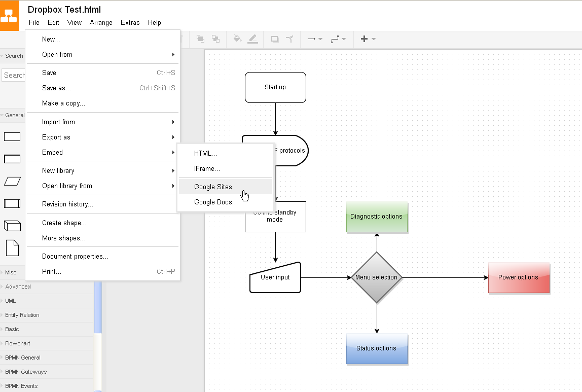Open the Arrange menu

[x=101, y=22]
